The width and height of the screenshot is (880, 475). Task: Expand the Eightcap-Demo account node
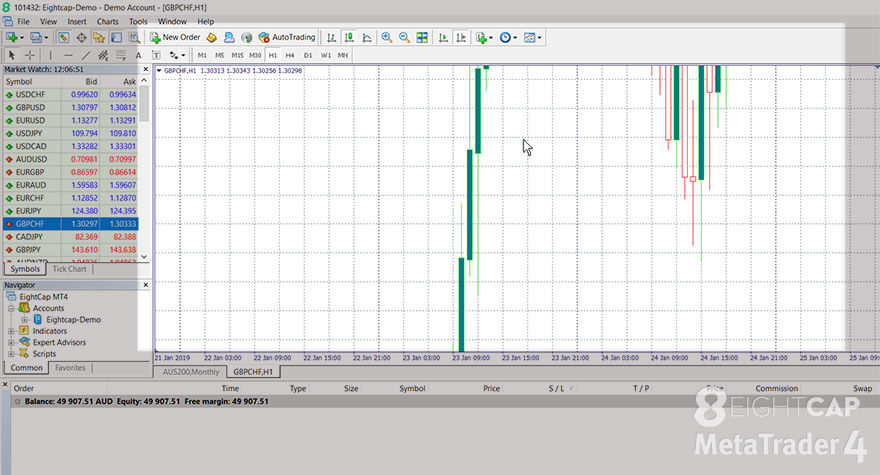pyautogui.click(x=24, y=319)
